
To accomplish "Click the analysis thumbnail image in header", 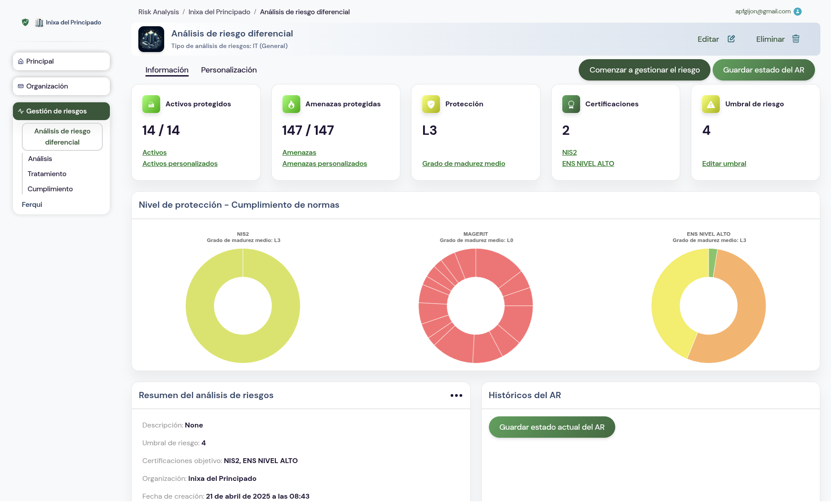I will pos(151,39).
